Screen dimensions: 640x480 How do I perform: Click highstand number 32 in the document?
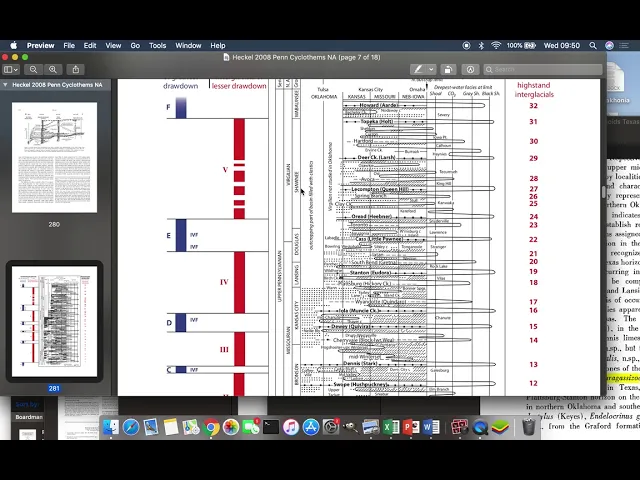(533, 106)
